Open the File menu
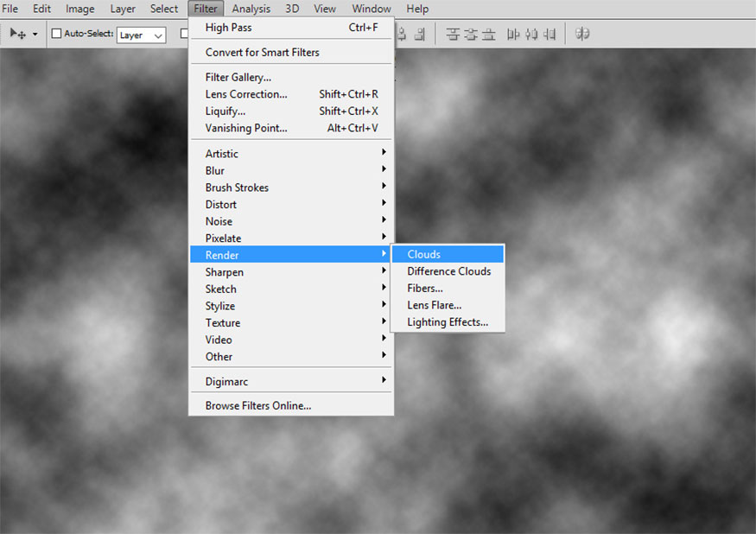 [x=10, y=9]
